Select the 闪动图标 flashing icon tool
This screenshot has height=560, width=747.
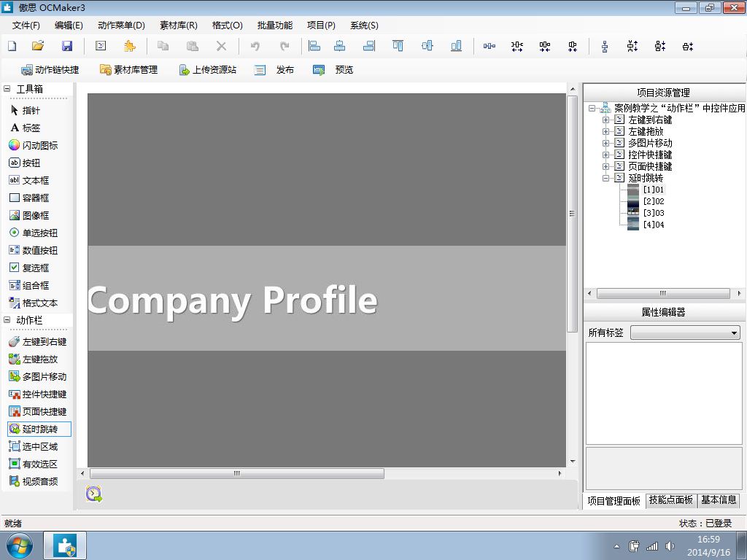coord(34,146)
